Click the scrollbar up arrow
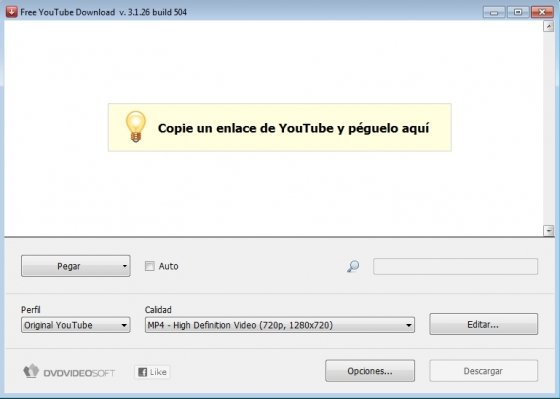560x399 pixels. click(x=548, y=26)
